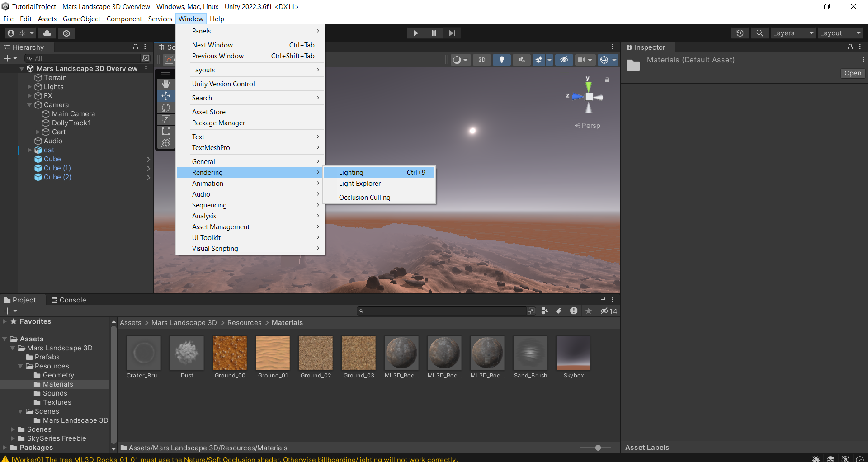Click Mars Landscape 3D breadcrumb in path
Image resolution: width=868 pixels, height=462 pixels.
(184, 323)
